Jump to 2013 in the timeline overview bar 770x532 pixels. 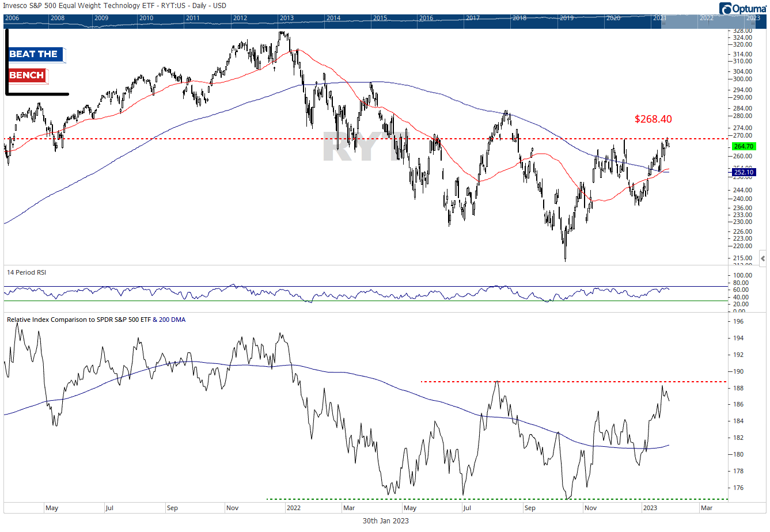(x=287, y=18)
